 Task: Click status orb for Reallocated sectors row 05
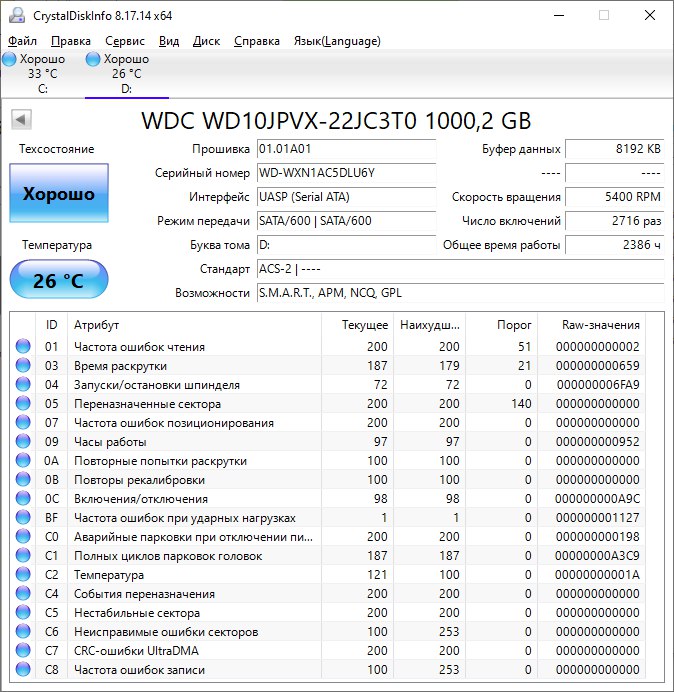[23, 404]
